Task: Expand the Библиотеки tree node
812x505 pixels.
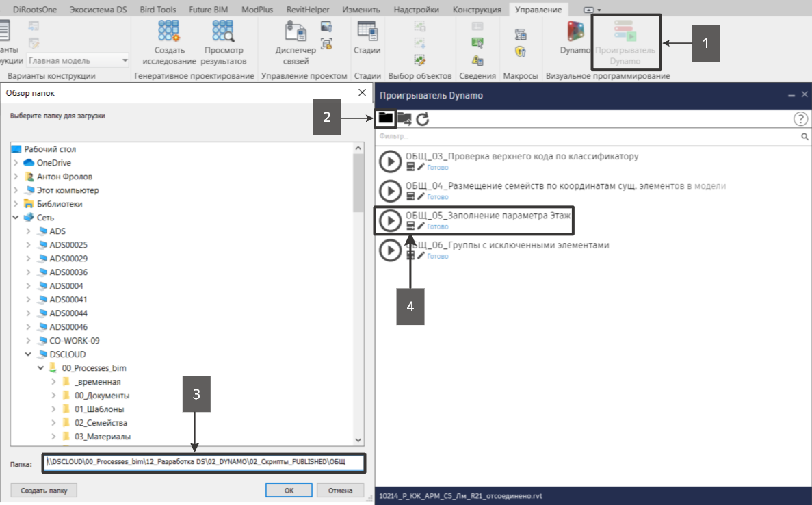Action: point(16,203)
